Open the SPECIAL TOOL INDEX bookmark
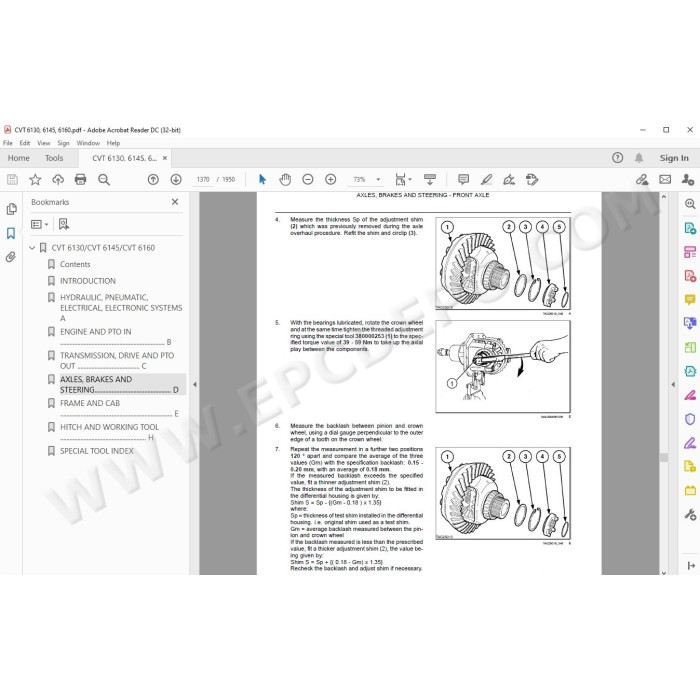700x700 pixels. pos(97,451)
